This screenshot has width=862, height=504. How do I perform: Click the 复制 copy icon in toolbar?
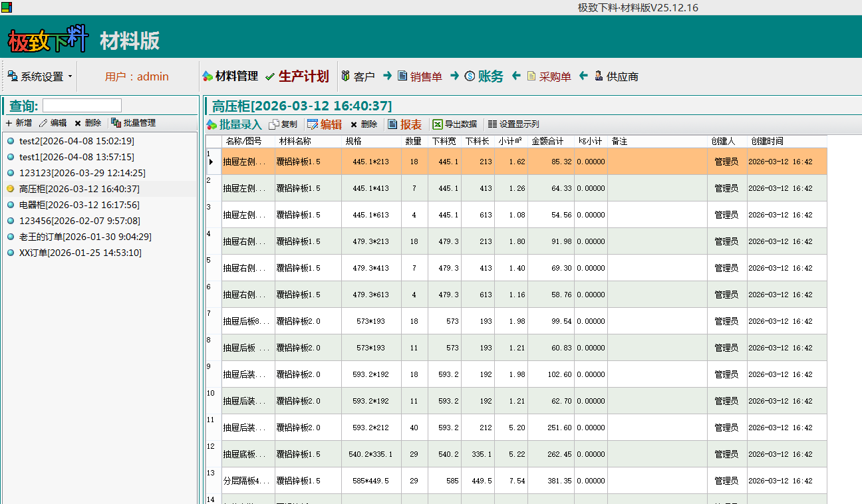[274, 124]
